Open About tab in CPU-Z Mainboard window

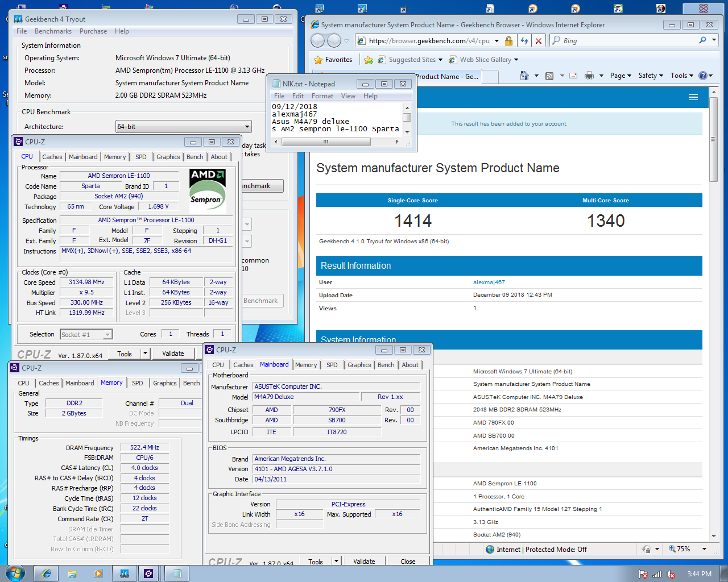coord(410,365)
